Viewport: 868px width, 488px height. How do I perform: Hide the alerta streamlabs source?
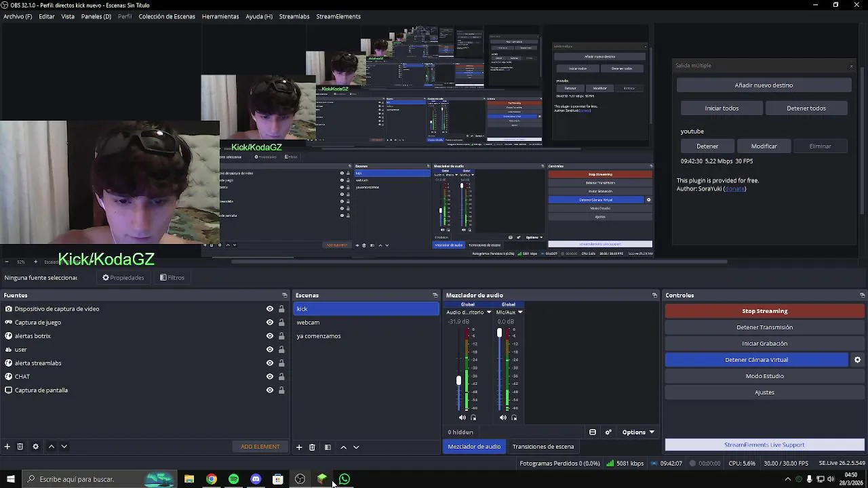pos(270,363)
